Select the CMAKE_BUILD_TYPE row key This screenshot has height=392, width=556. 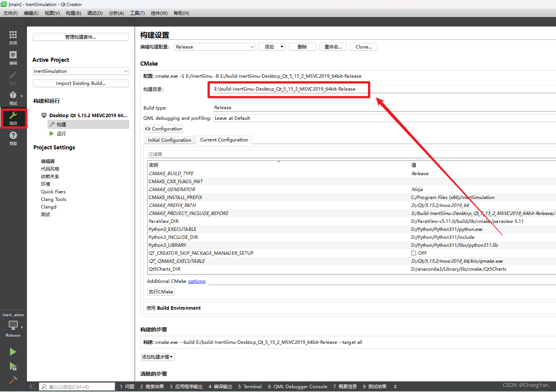[171, 173]
